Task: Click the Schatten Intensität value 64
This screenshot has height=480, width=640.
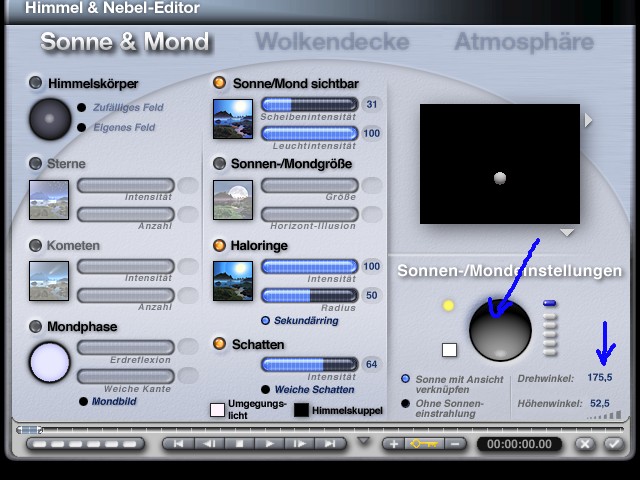Action: point(372,364)
